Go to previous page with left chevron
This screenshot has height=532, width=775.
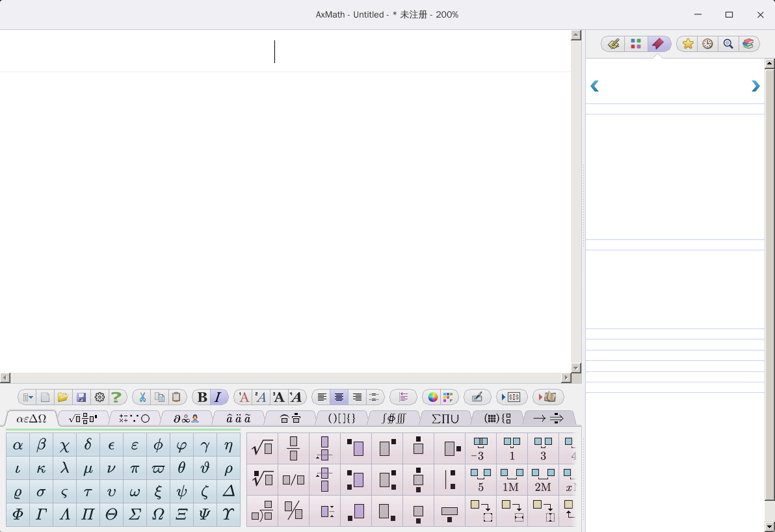(x=594, y=86)
